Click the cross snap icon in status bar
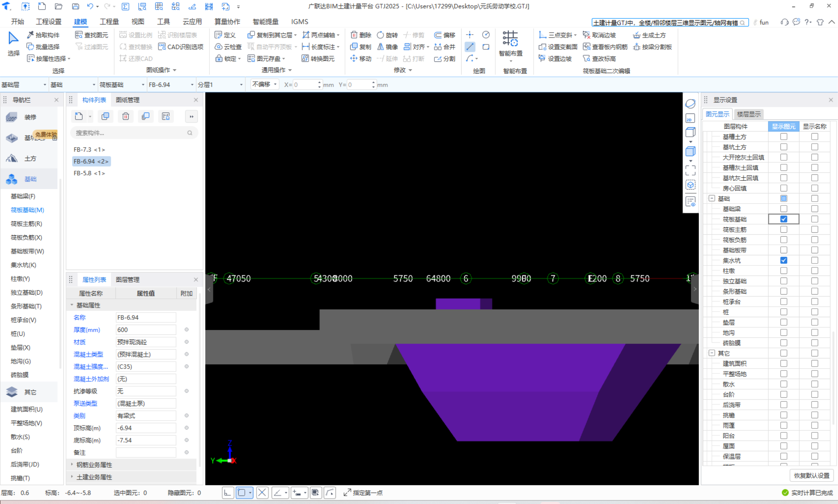The height and width of the screenshot is (504, 838). [x=262, y=493]
